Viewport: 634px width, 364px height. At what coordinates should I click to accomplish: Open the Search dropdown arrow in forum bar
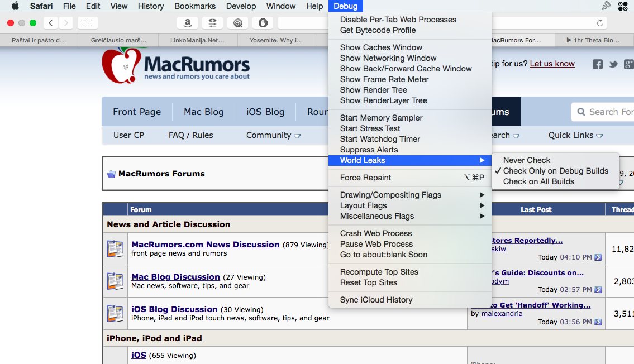coord(516,136)
